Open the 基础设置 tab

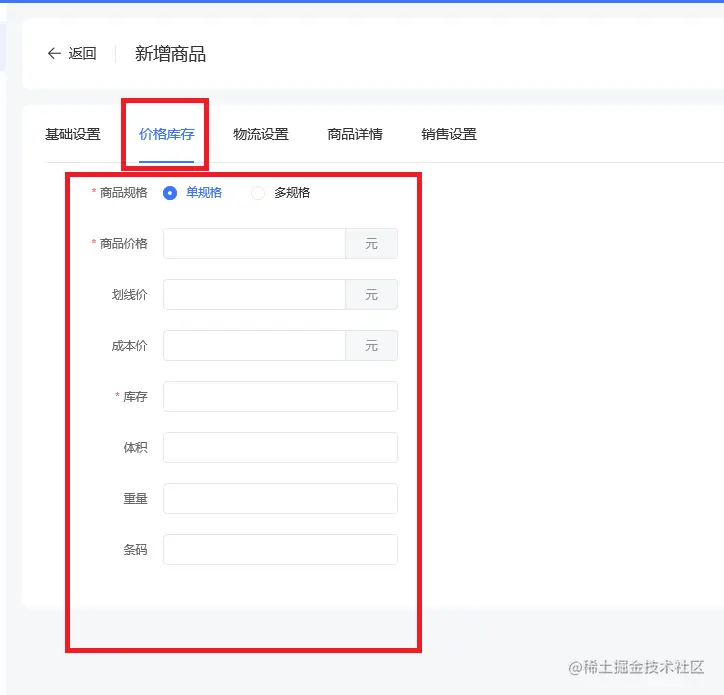(x=73, y=134)
